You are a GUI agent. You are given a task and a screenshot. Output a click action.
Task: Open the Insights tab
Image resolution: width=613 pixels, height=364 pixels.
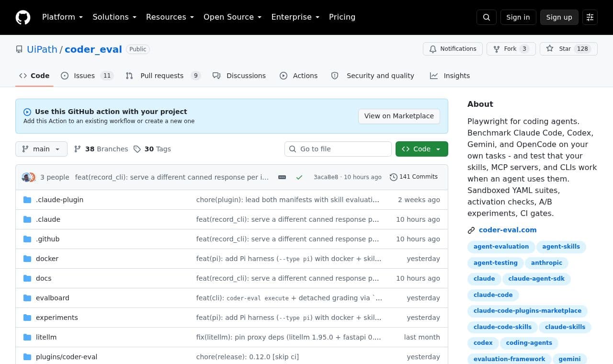[x=450, y=76]
